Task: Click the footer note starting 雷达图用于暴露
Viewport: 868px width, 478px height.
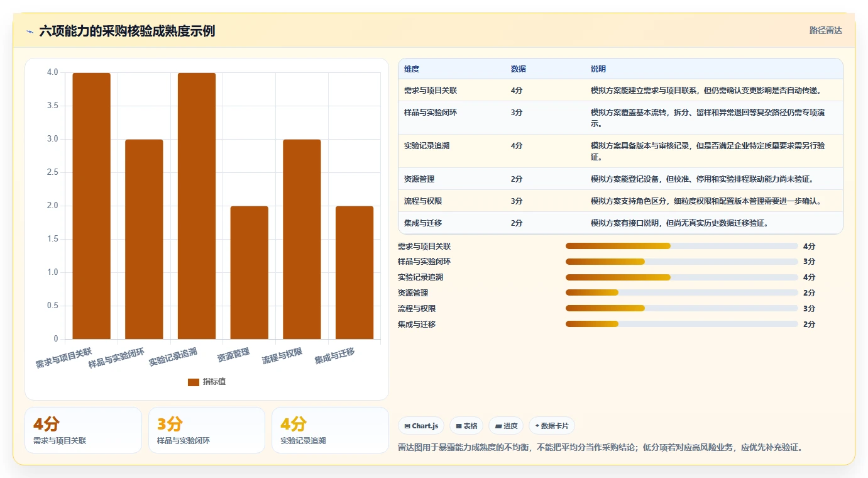Action: (600, 448)
